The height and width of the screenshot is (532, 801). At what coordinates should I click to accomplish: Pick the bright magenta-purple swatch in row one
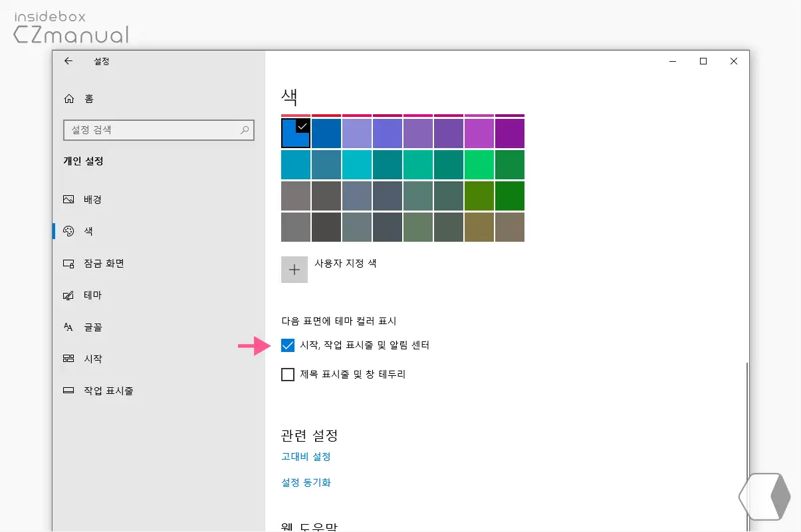(479, 133)
